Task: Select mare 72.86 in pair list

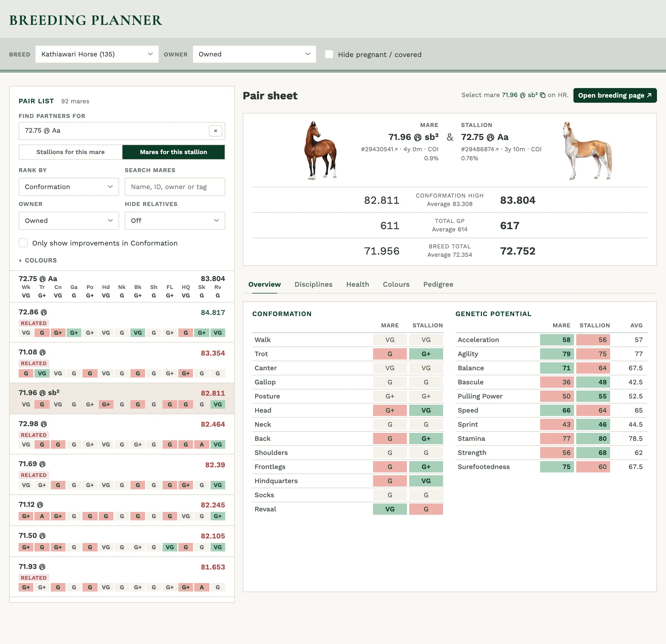Action: coord(122,322)
